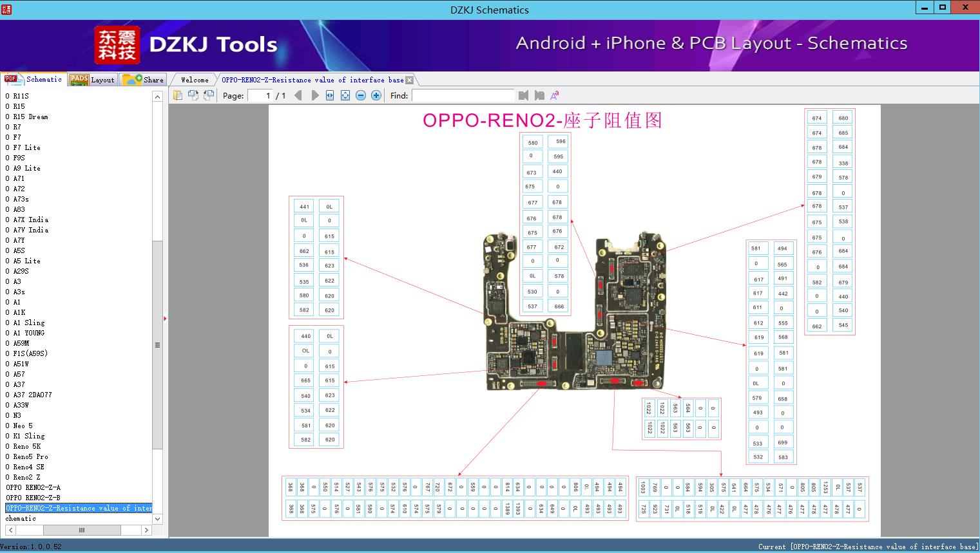Screen dimensions: 980x553
Task: Click the Version:1.0.0.52 status text
Action: tap(31, 547)
